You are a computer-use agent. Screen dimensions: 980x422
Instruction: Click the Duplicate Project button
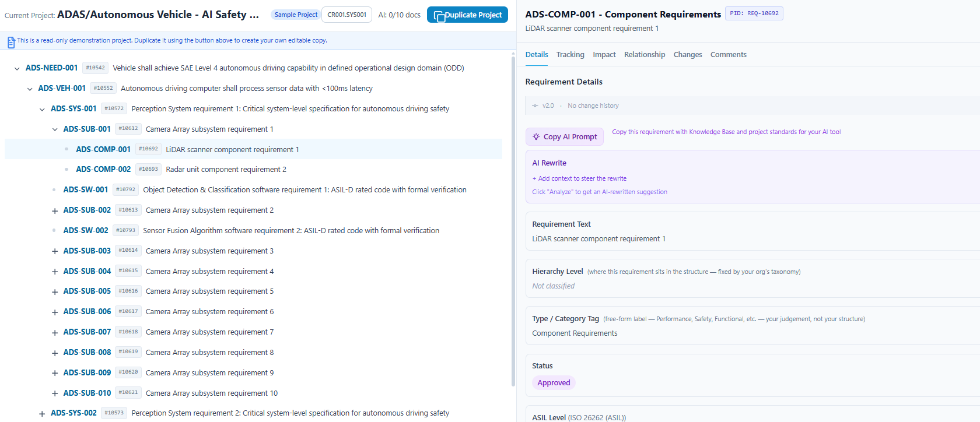click(467, 15)
